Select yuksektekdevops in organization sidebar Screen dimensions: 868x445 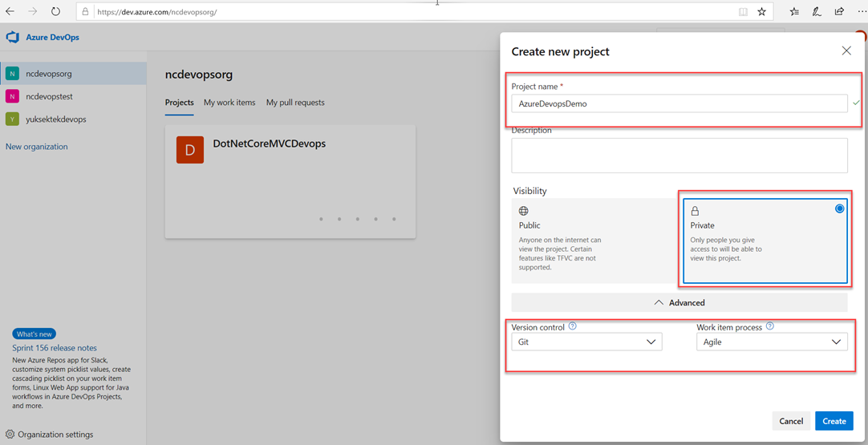pyautogui.click(x=73, y=119)
